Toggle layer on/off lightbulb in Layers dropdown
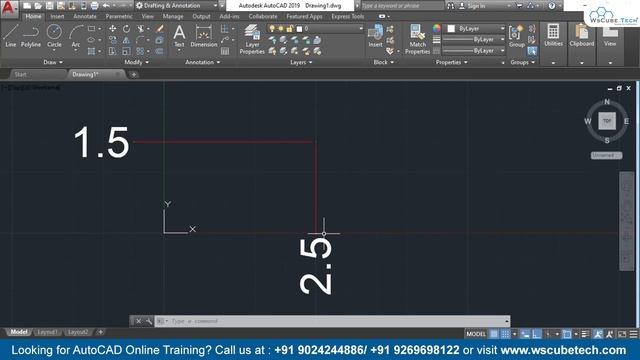 click(x=272, y=29)
